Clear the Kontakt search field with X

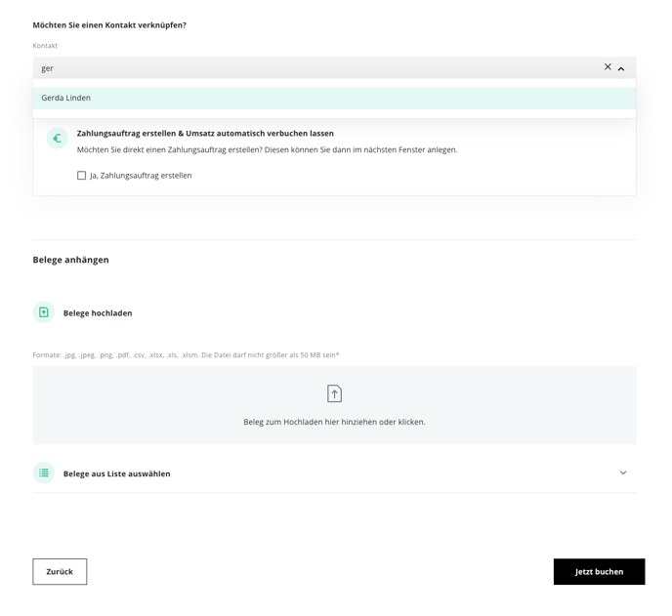(x=608, y=66)
